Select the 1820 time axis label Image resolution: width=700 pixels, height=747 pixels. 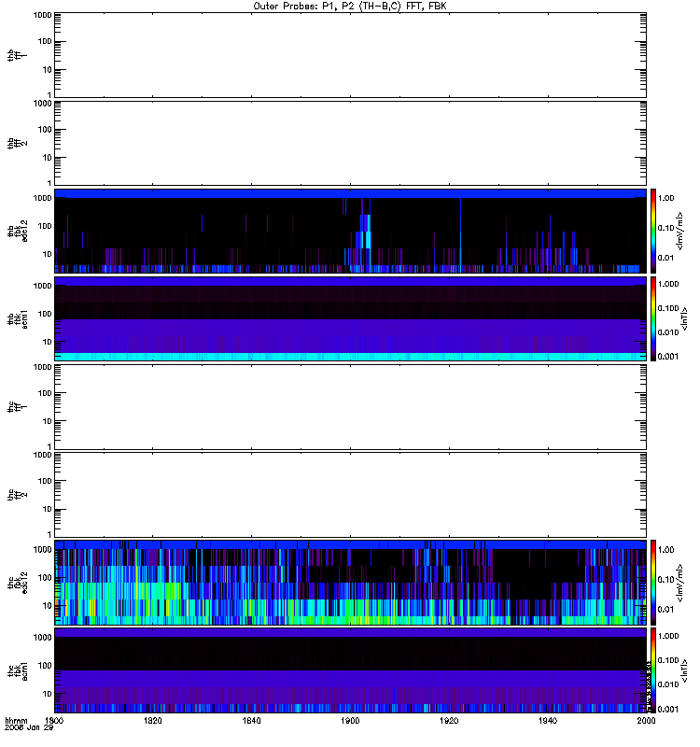click(153, 720)
